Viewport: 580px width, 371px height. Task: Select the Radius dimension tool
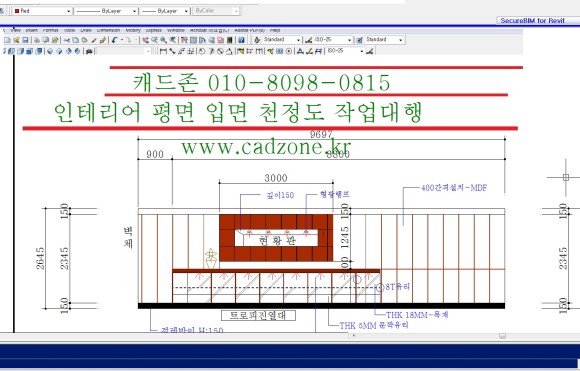click(x=202, y=51)
